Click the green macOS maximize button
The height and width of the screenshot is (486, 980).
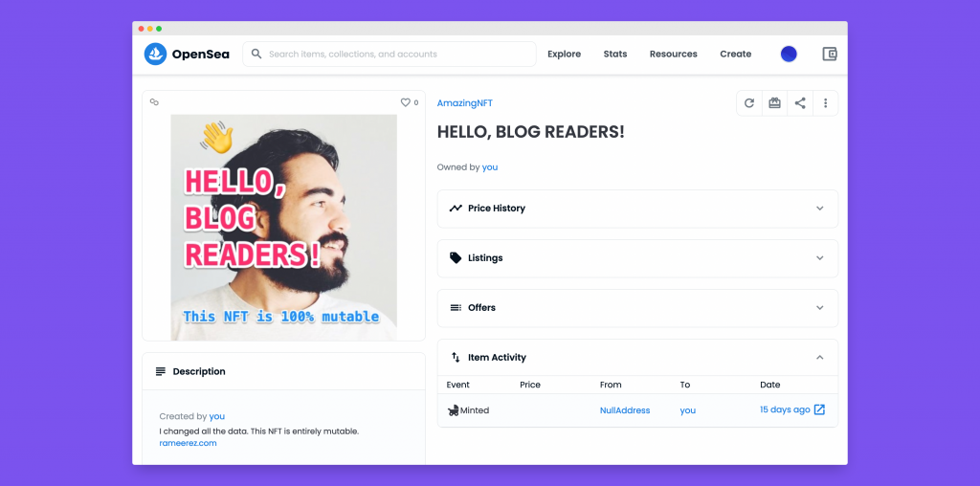(x=159, y=29)
